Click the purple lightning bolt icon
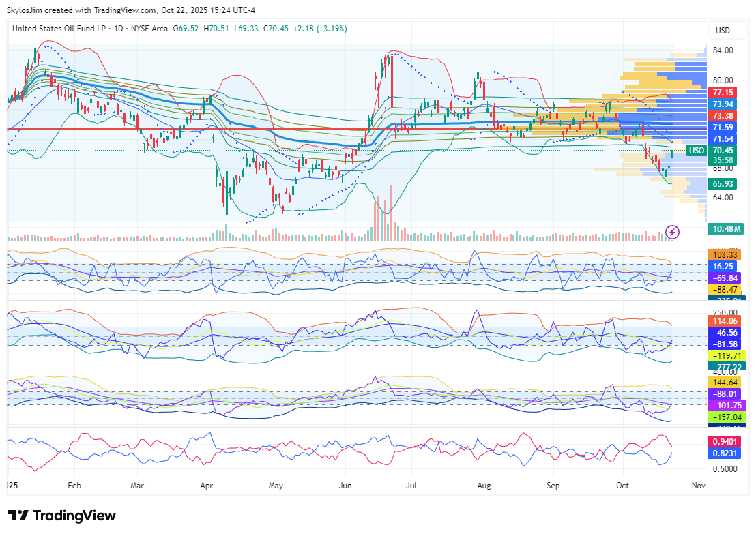 [672, 232]
